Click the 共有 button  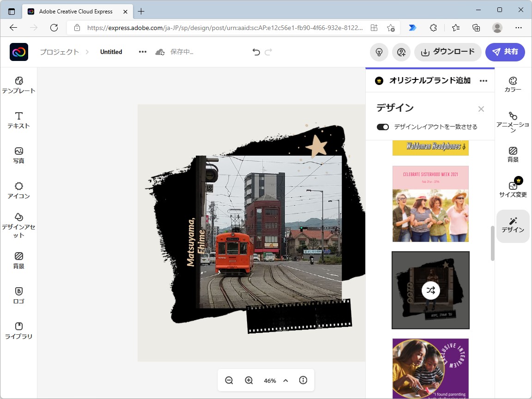tap(505, 52)
